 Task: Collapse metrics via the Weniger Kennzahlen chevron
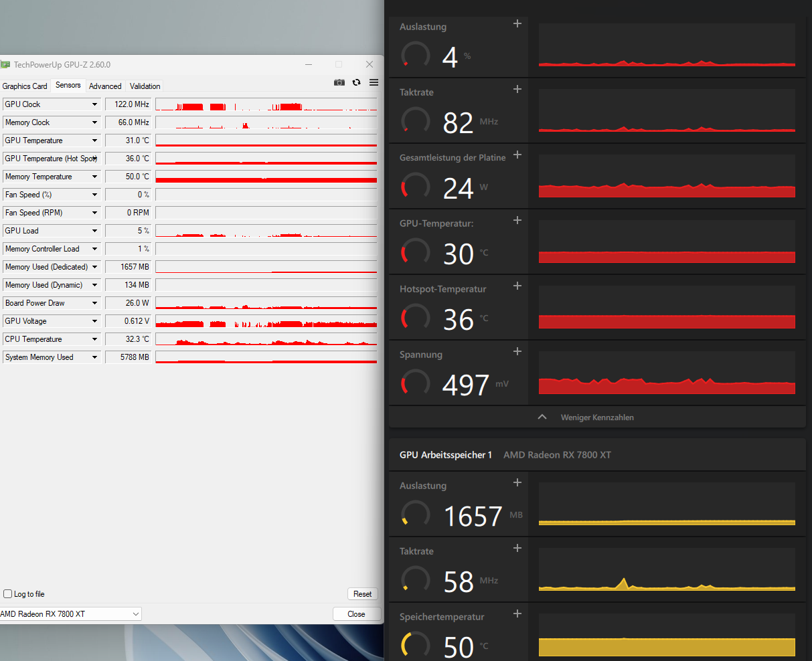click(x=542, y=416)
